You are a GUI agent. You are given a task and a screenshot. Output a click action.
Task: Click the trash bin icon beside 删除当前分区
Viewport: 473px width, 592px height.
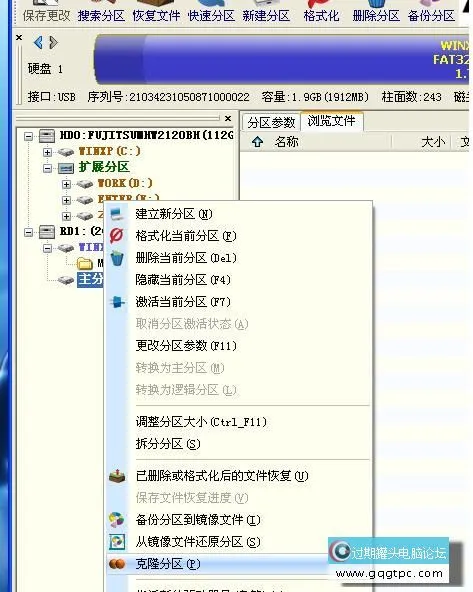(117, 258)
